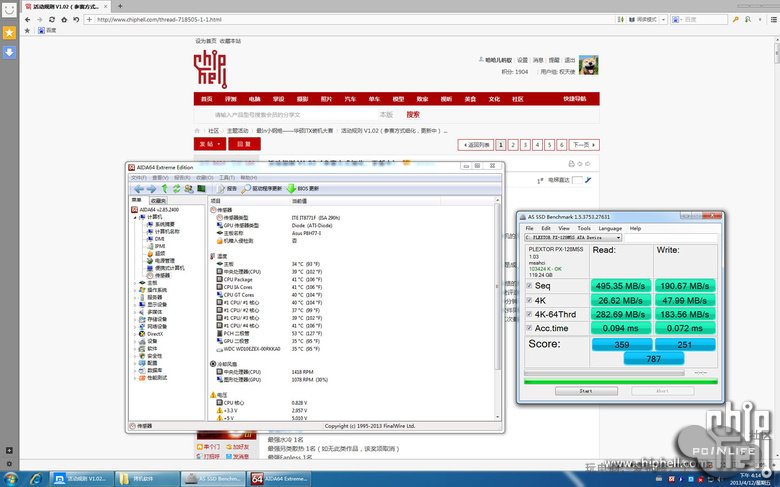Click the chiphell logo
This screenshot has height=487, width=780.
(x=210, y=69)
